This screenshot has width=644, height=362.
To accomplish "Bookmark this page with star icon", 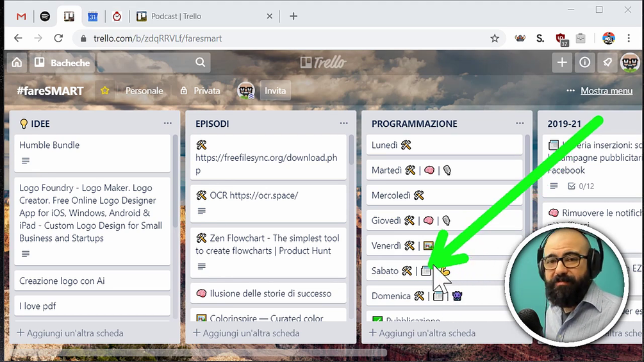I will (x=495, y=38).
